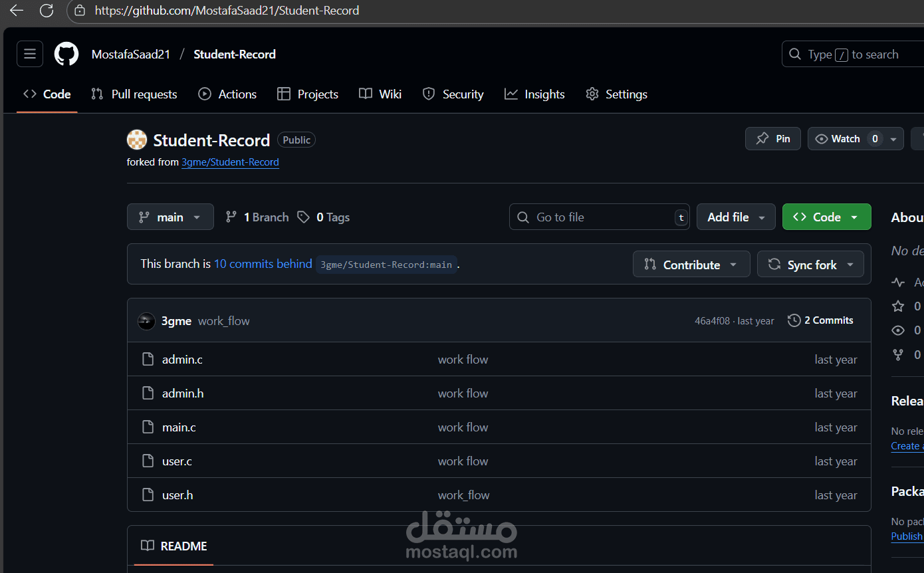Open the repository Settings tab
Screen dimensions: 924x573
(x=616, y=94)
